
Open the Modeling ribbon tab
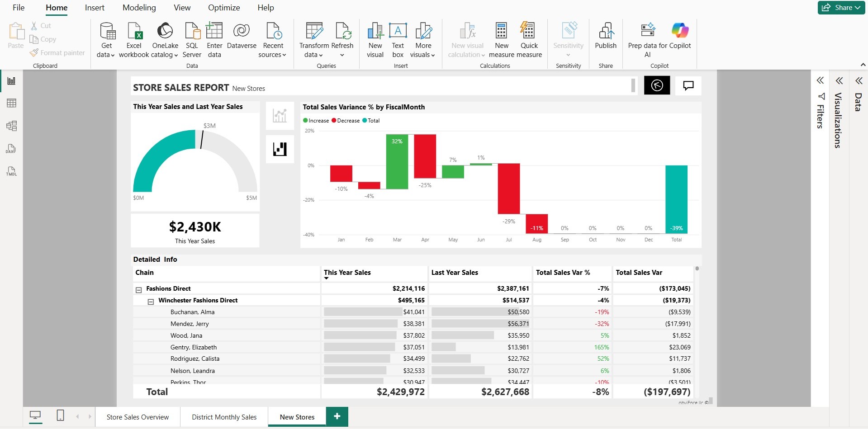(139, 8)
